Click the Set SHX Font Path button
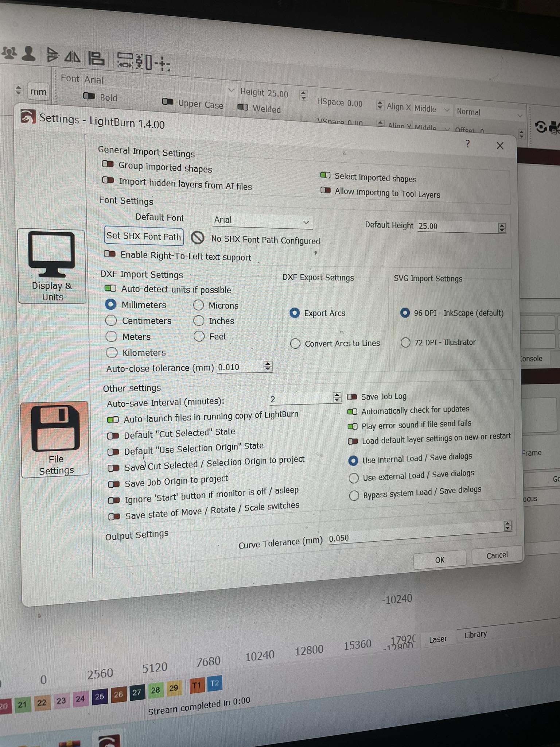The width and height of the screenshot is (560, 747). (x=144, y=236)
